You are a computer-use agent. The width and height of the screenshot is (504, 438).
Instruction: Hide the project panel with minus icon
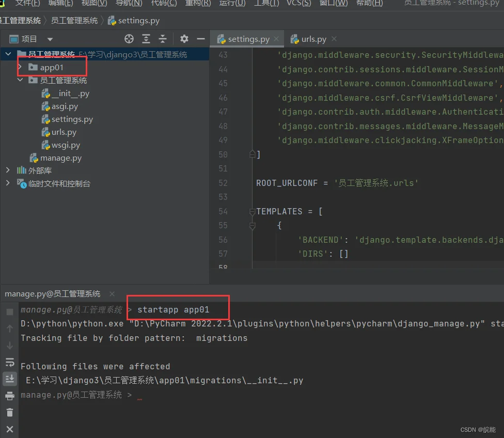tap(201, 39)
